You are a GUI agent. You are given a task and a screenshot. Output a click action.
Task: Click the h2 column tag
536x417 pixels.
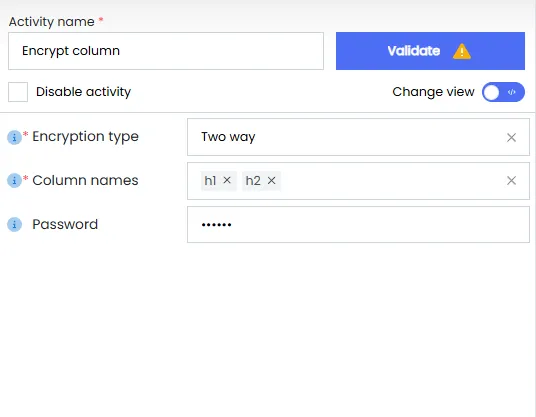pos(253,180)
